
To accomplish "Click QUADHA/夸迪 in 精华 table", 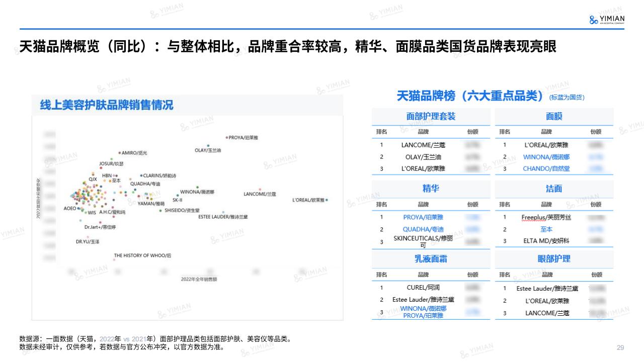I will click(423, 229).
